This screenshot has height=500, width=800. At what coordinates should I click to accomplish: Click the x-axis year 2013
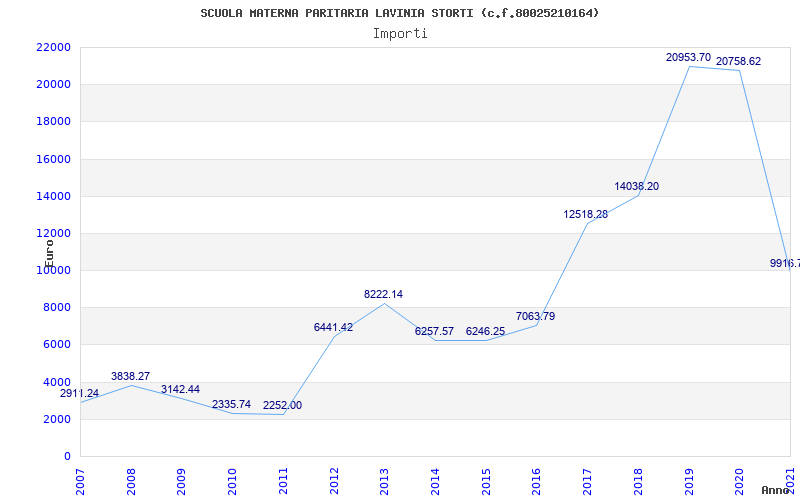click(384, 482)
